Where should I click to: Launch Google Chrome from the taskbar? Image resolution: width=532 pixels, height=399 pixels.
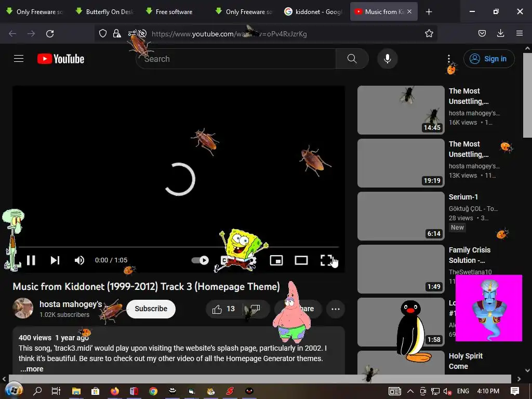pos(153,391)
